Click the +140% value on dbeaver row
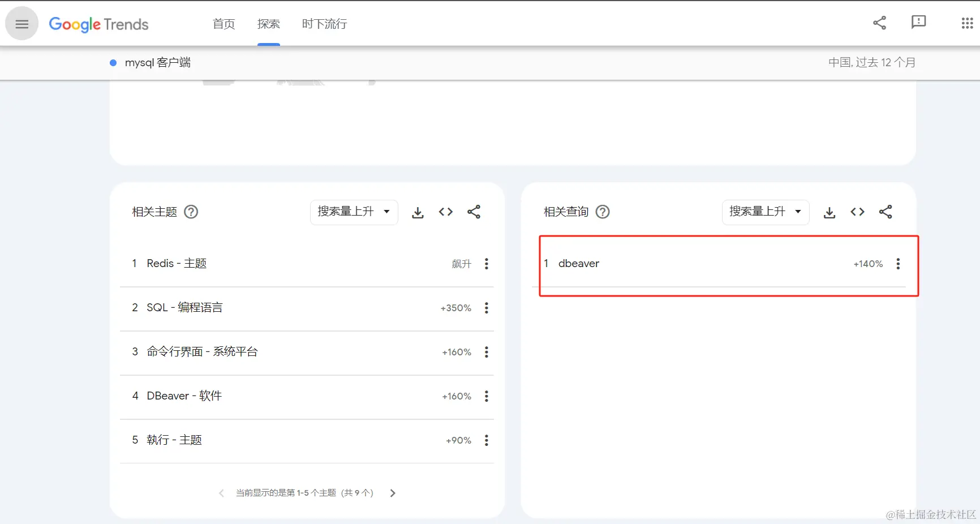 tap(868, 264)
